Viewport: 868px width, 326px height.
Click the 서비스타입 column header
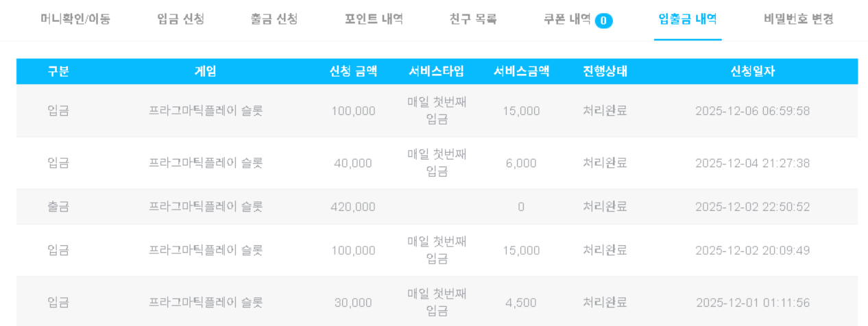[437, 71]
